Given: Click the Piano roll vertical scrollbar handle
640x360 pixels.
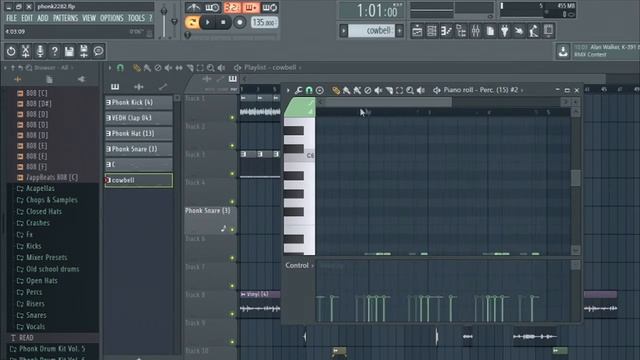Looking at the screenshot, I should pyautogui.click(x=576, y=178).
